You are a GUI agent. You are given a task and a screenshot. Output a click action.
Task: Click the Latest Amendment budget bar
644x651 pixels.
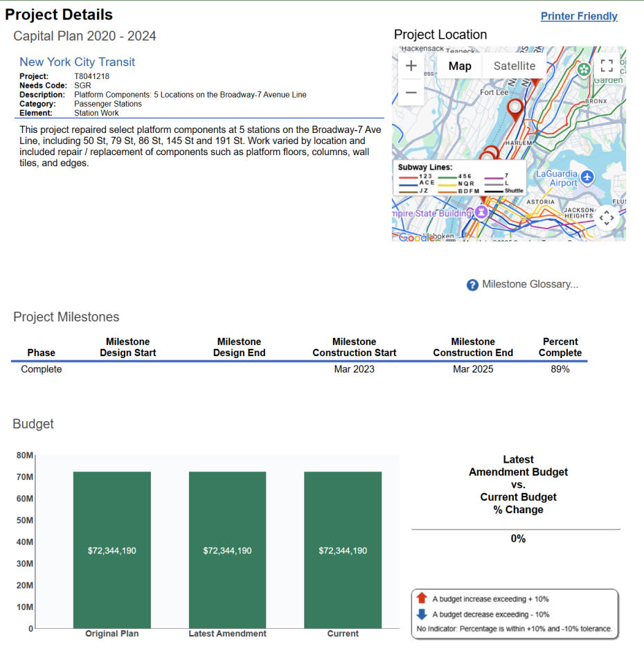pyautogui.click(x=228, y=550)
